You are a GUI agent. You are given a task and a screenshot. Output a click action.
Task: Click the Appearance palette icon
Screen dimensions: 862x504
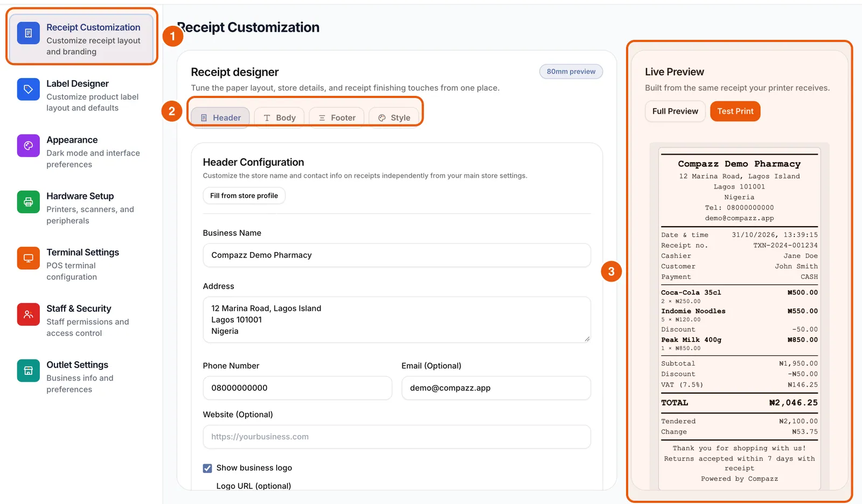29,145
